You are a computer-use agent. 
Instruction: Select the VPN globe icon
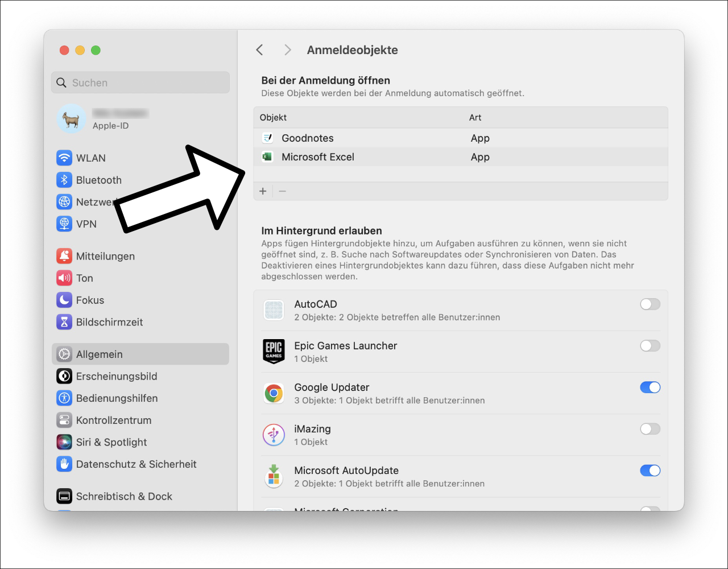pyautogui.click(x=64, y=224)
